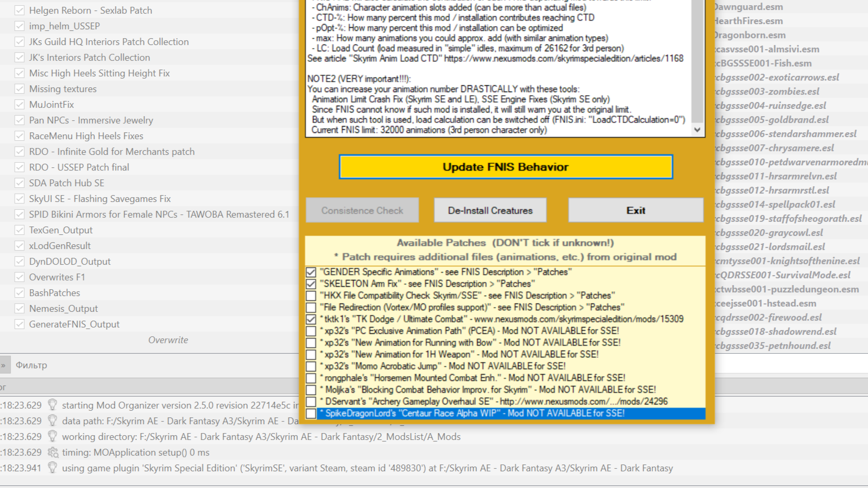
Task: Click lightbulb icon beside 'using game plugin' log
Action: coord(52,468)
